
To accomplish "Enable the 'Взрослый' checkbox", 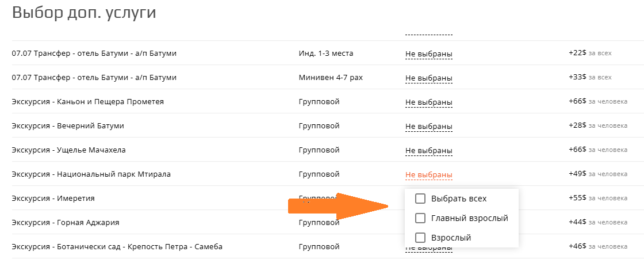I will (420, 238).
